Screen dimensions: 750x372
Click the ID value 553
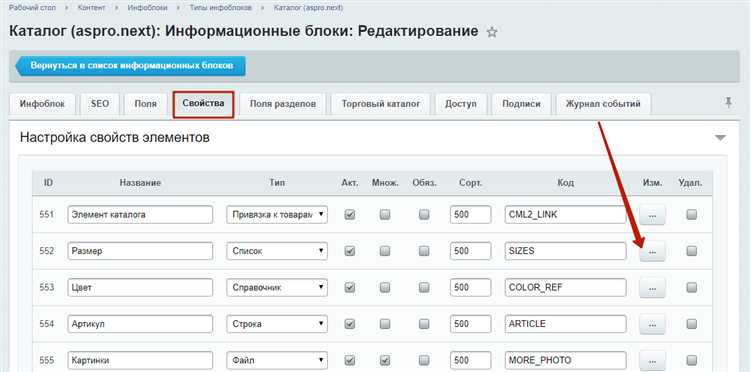point(47,287)
